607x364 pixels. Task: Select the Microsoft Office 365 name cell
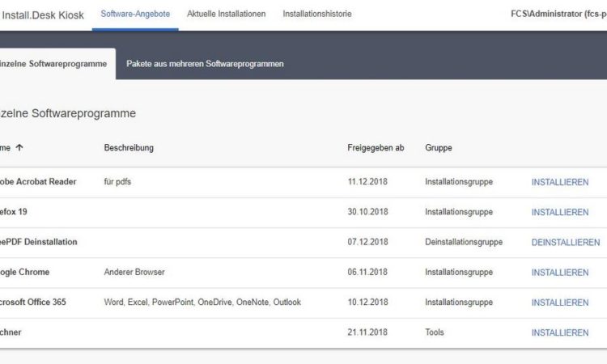coord(33,302)
